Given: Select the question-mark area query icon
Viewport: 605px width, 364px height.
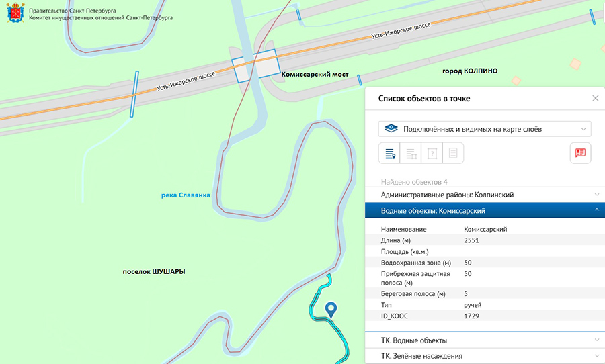Looking at the screenshot, I should [432, 153].
